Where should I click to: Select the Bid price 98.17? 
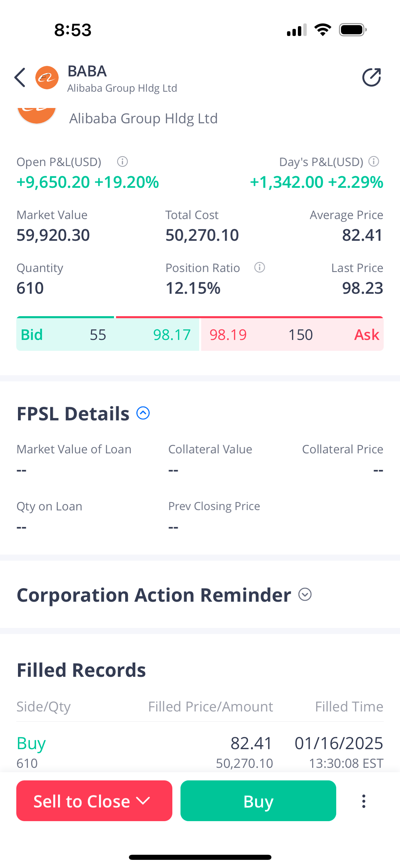(x=172, y=335)
